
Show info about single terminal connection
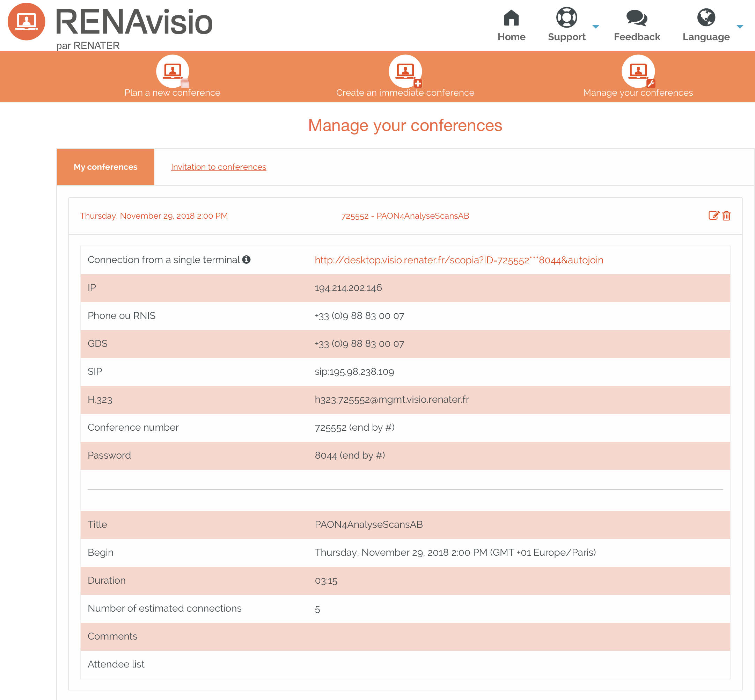(x=247, y=260)
